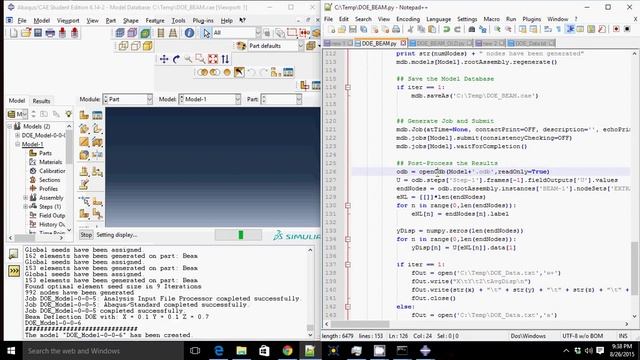Open Model dropdown showing Model-1
This screenshot has width=640, height=360.
pyautogui.click(x=210, y=99)
